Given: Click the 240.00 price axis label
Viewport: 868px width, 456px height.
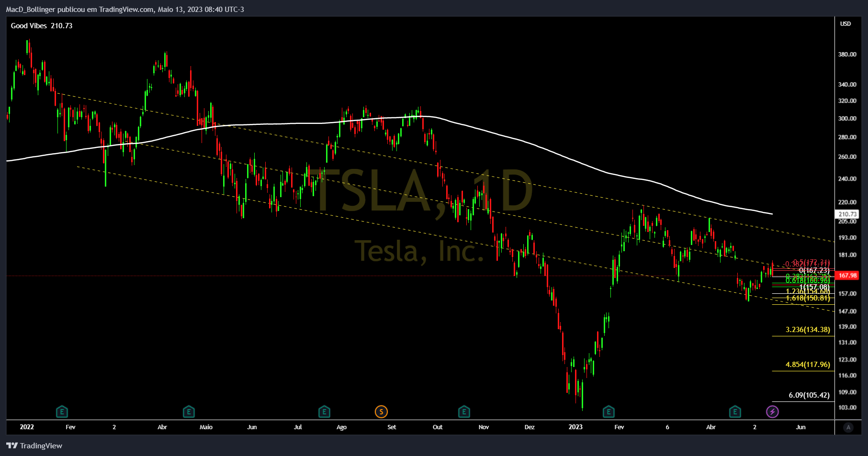Looking at the screenshot, I should tap(847, 179).
